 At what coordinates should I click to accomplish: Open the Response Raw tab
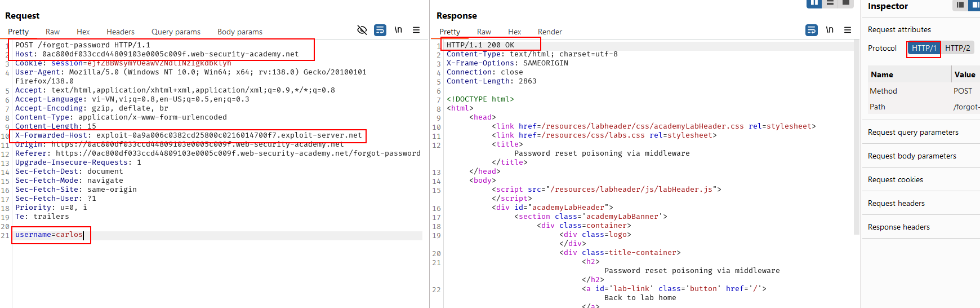click(x=484, y=32)
